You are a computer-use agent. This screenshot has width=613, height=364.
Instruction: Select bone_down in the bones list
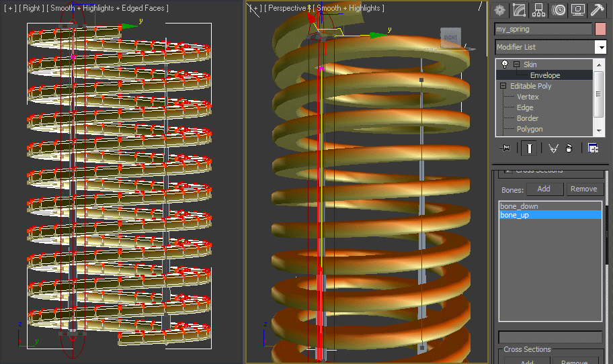pos(520,206)
